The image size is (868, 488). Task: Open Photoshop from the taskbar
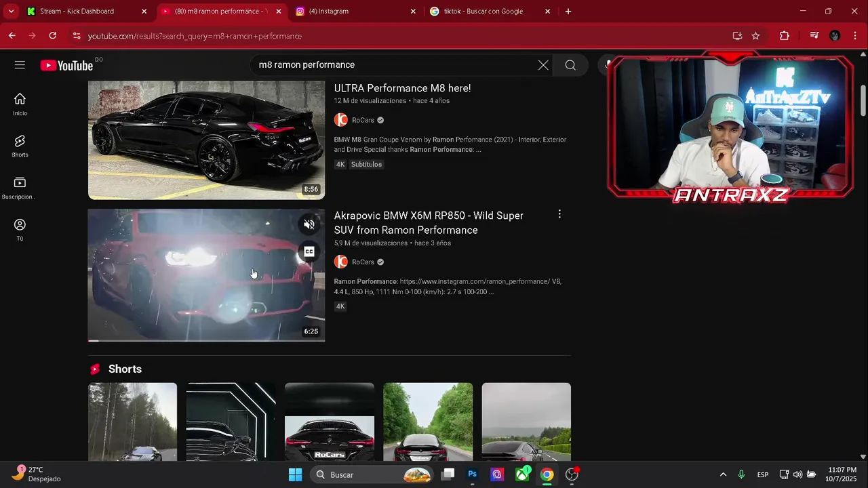[x=473, y=474]
